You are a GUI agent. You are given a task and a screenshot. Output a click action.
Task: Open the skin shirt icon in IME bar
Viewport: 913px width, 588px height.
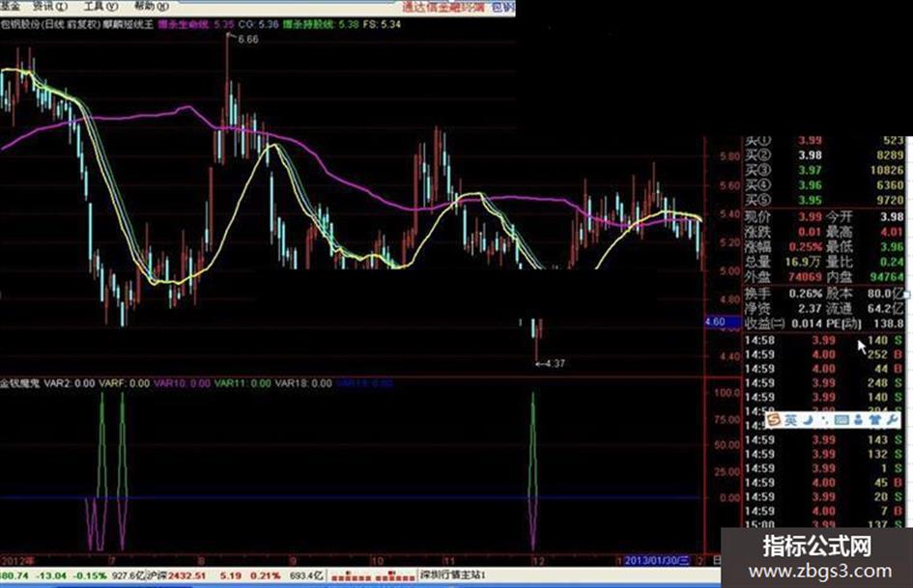click(x=874, y=420)
